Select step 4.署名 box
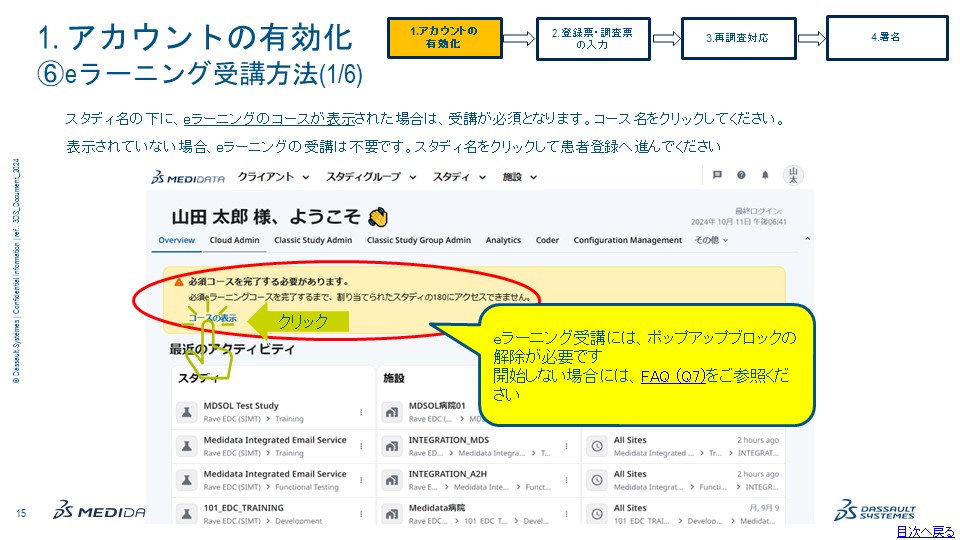Viewport: 960px width, 540px height. pos(887,38)
